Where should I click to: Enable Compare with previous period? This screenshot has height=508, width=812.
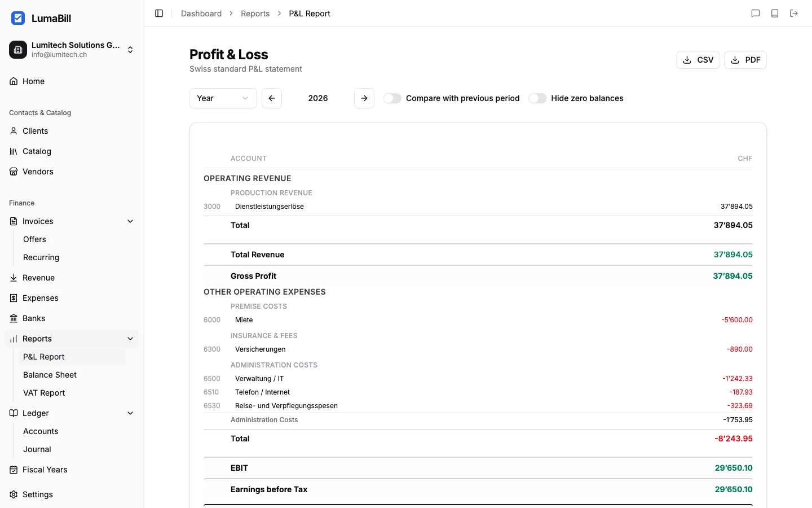coord(392,98)
